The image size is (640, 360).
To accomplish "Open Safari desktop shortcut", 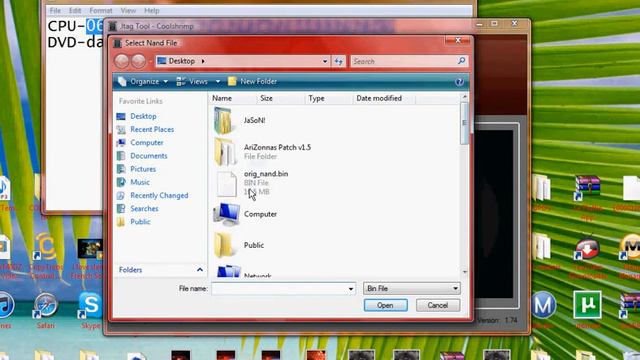I will click(x=45, y=306).
